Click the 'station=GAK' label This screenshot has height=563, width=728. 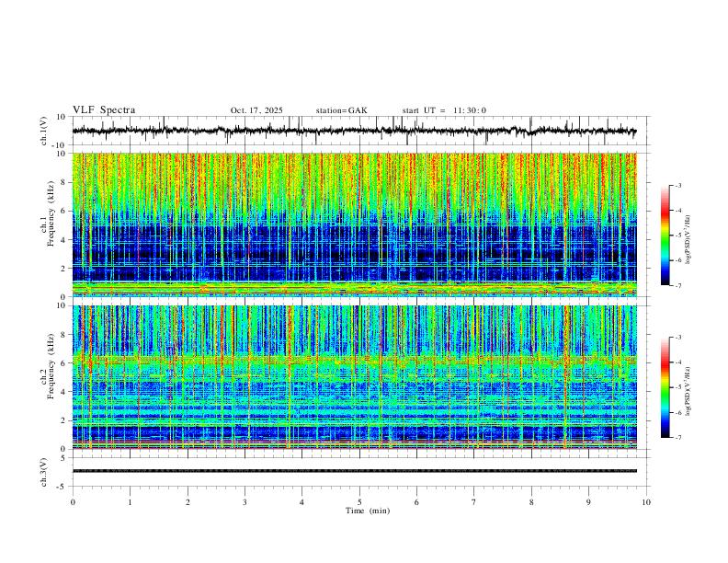tap(341, 110)
